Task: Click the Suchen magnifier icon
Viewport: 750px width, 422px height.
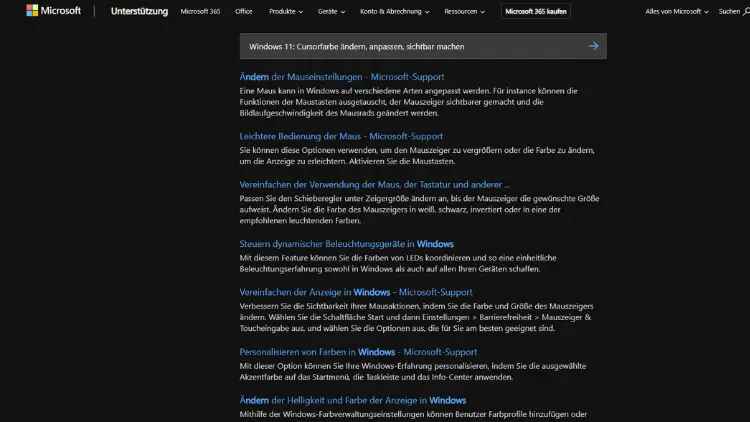Action: tap(746, 11)
